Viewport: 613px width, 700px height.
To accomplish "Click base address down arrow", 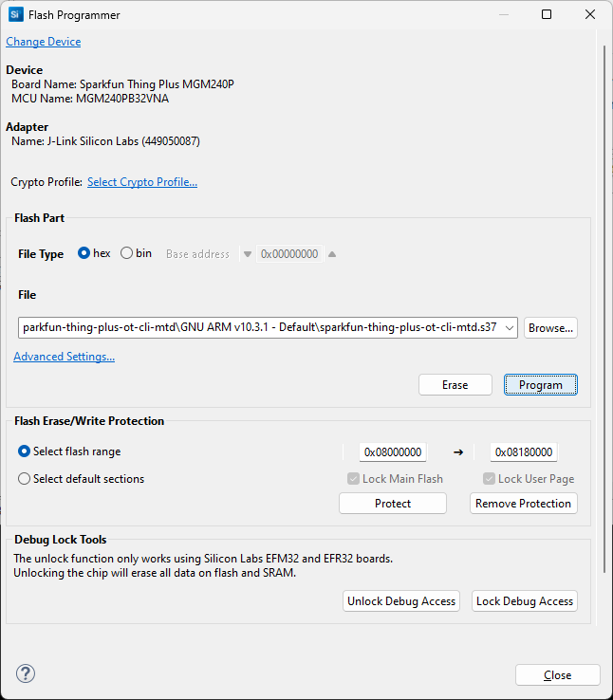I will click(248, 254).
